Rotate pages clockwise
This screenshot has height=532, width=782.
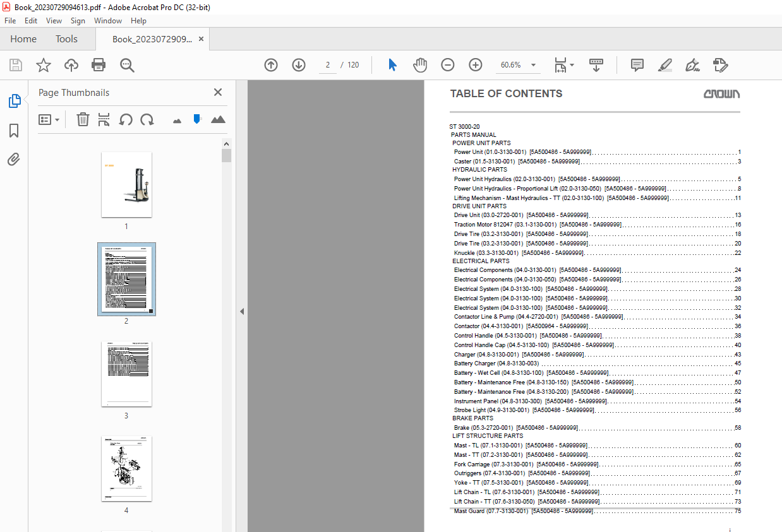(x=147, y=119)
